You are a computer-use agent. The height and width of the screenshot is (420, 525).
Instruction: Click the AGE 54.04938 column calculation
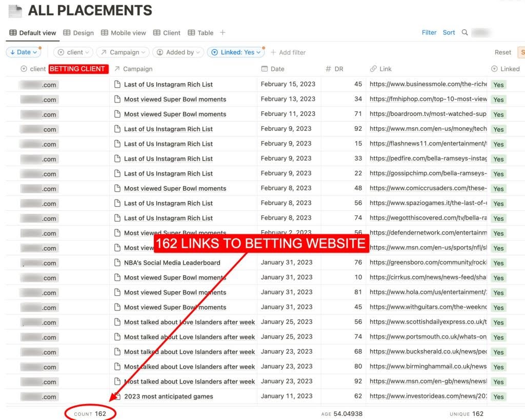tap(341, 414)
